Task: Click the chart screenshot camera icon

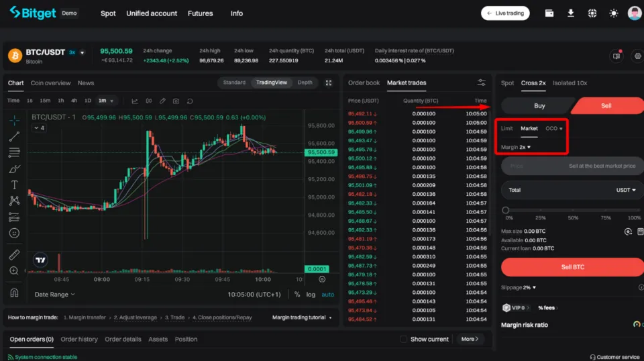Action: [176, 101]
